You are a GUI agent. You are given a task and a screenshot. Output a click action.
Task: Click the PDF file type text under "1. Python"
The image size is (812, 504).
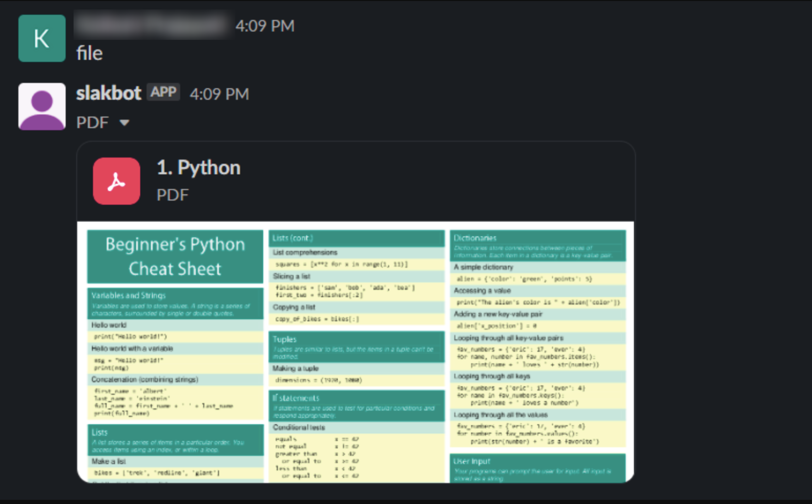[172, 195]
